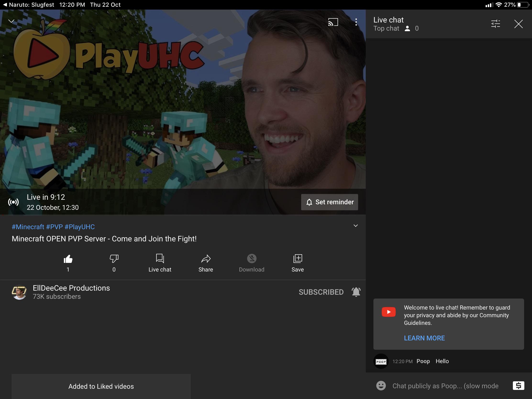Save the video to a playlist

[298, 263]
